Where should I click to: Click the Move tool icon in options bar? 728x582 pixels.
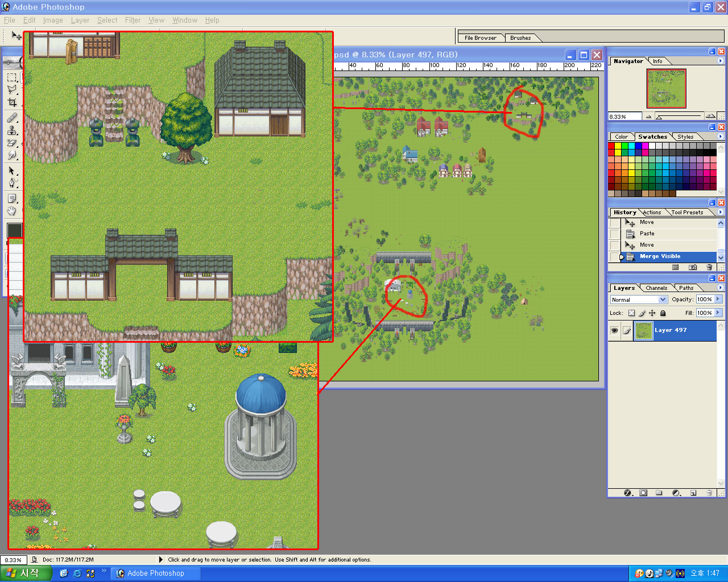(x=16, y=36)
